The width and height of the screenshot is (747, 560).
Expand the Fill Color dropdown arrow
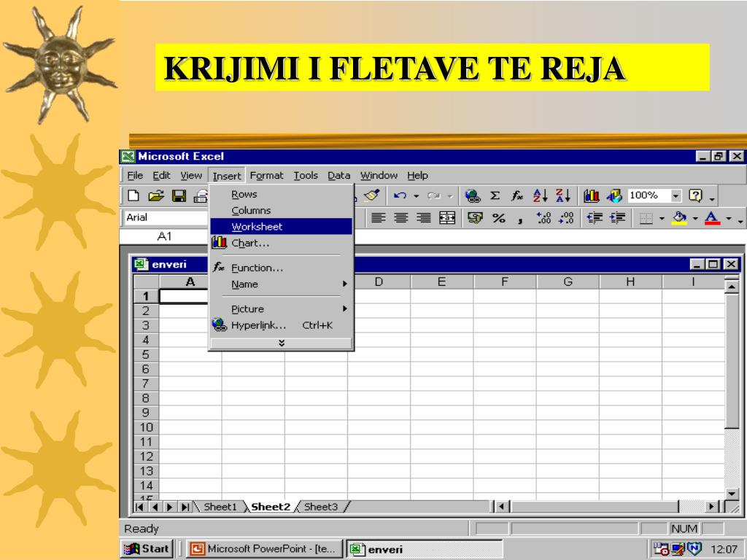pos(695,219)
